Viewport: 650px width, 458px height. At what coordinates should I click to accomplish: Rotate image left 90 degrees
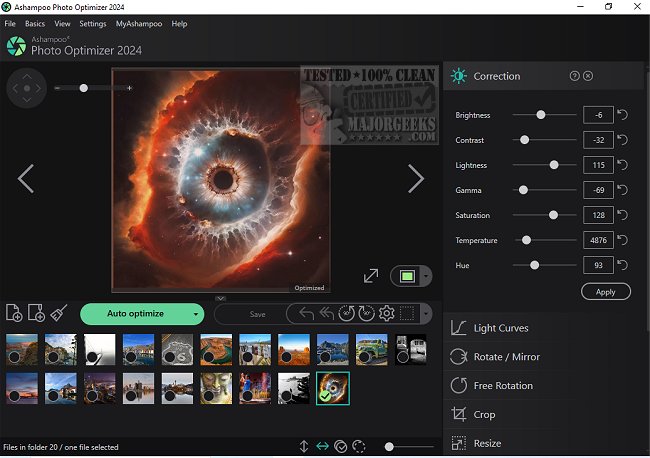pos(347,314)
